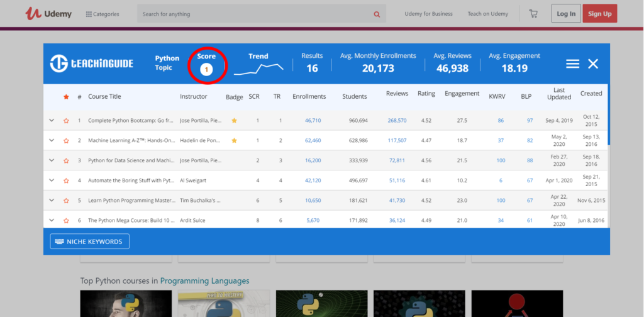Open the Categories grid menu
This screenshot has width=644, height=317.
click(x=103, y=14)
